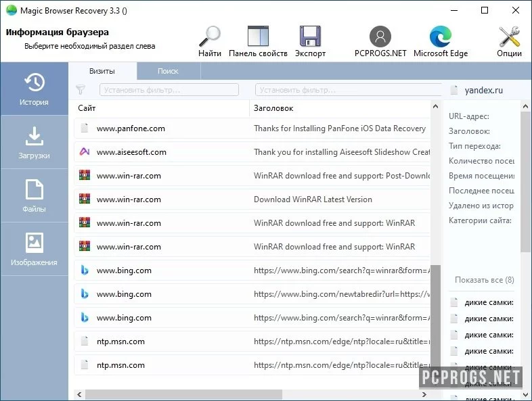Open the Найти search tool
532x401 pixels.
tap(210, 41)
